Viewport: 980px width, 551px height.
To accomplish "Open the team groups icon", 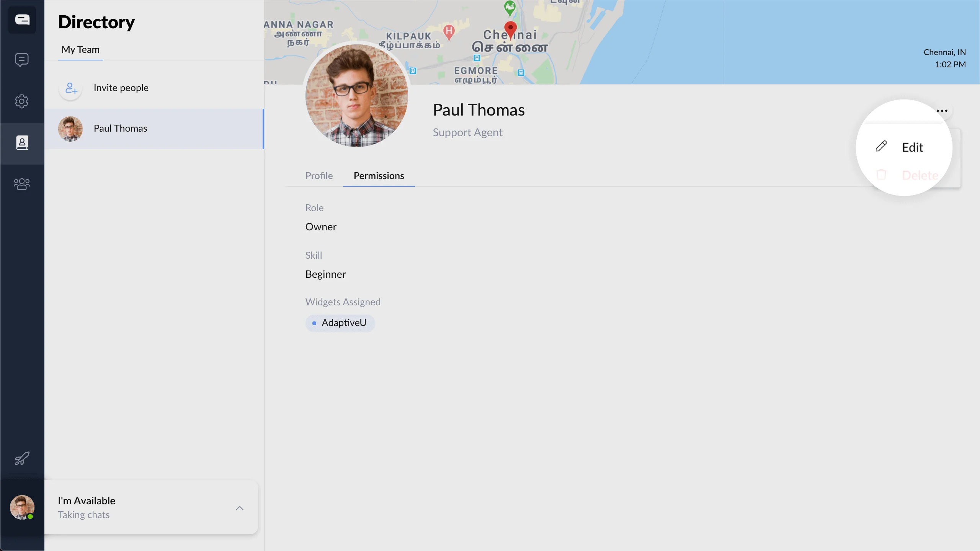I will 22,184.
